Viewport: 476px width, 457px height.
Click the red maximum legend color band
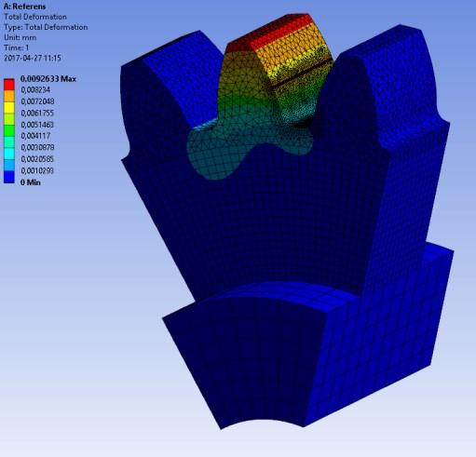[x=9, y=85]
